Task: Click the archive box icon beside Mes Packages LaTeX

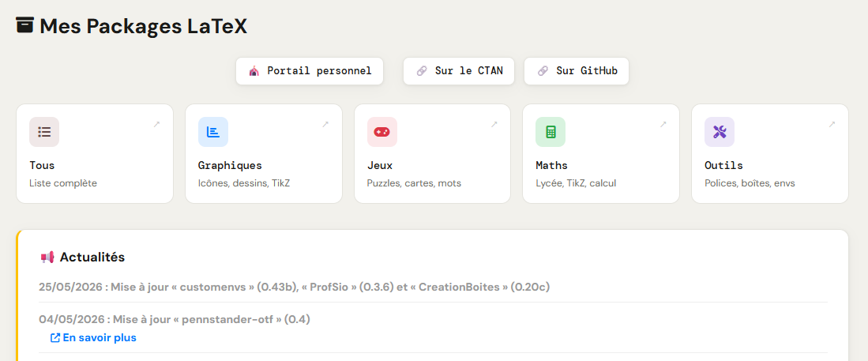Action: click(x=25, y=25)
